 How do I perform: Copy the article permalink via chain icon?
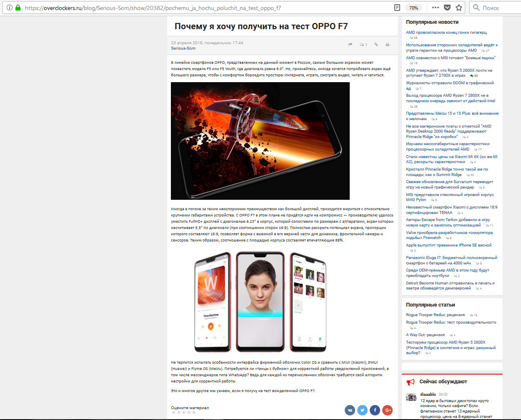pyautogui.click(x=376, y=44)
